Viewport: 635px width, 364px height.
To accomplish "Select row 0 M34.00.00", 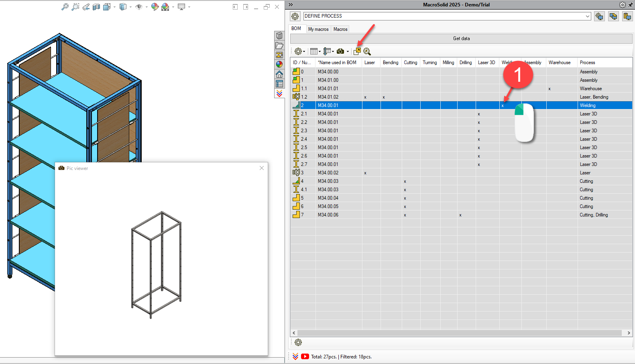I will point(462,72).
